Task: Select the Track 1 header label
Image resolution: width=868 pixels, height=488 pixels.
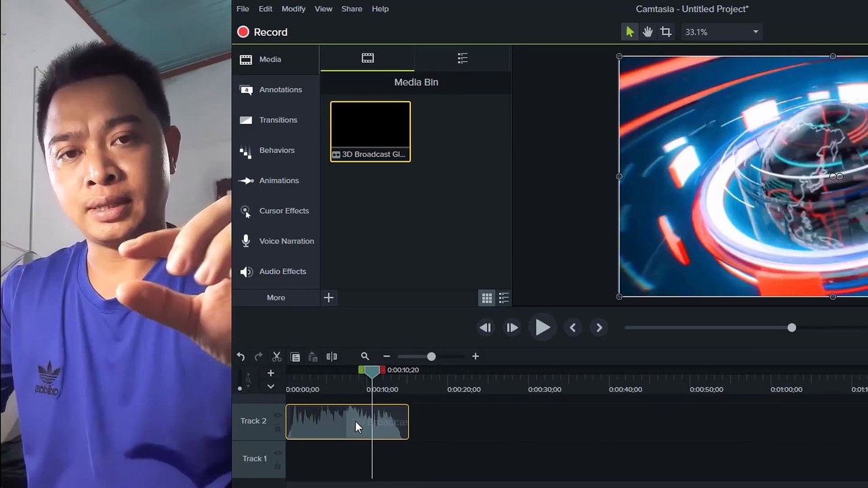Action: tap(254, 459)
